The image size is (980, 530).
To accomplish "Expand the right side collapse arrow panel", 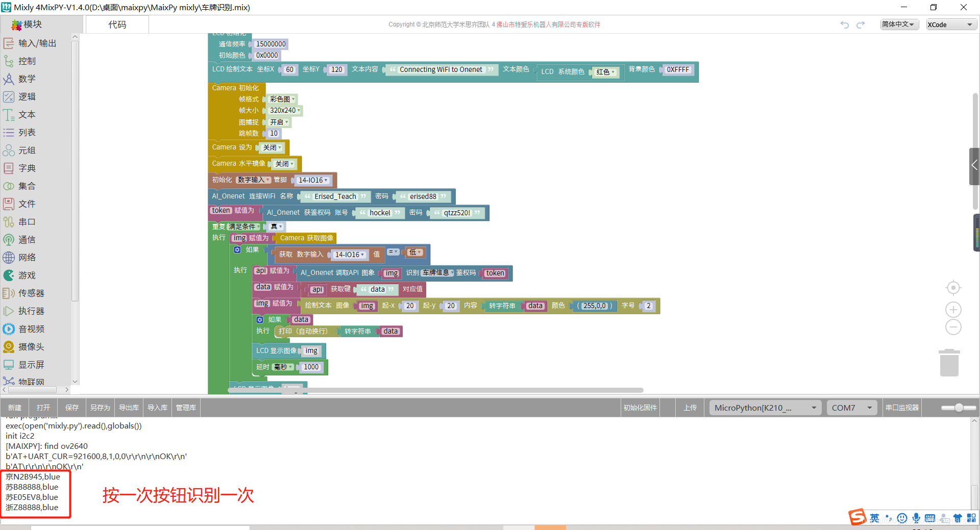I will (x=974, y=166).
